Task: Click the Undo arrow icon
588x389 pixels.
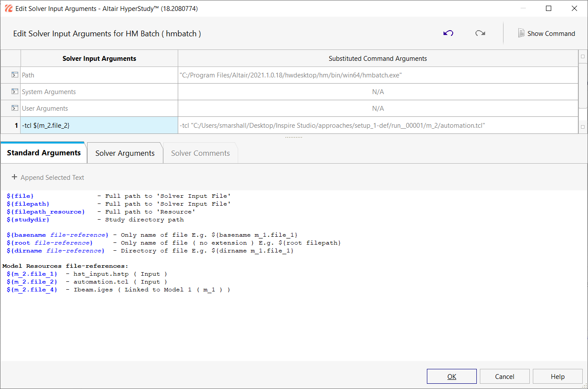Action: (x=448, y=33)
